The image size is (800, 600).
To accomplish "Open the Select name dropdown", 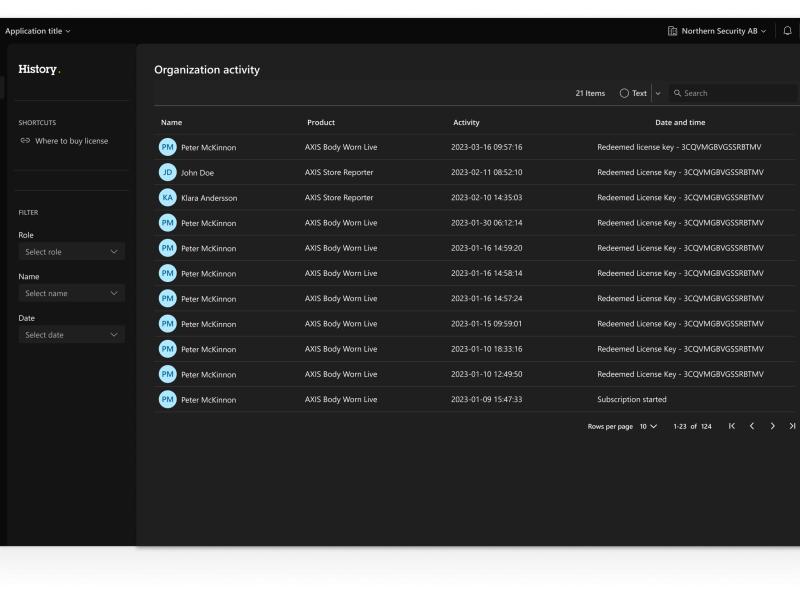I will (71, 293).
